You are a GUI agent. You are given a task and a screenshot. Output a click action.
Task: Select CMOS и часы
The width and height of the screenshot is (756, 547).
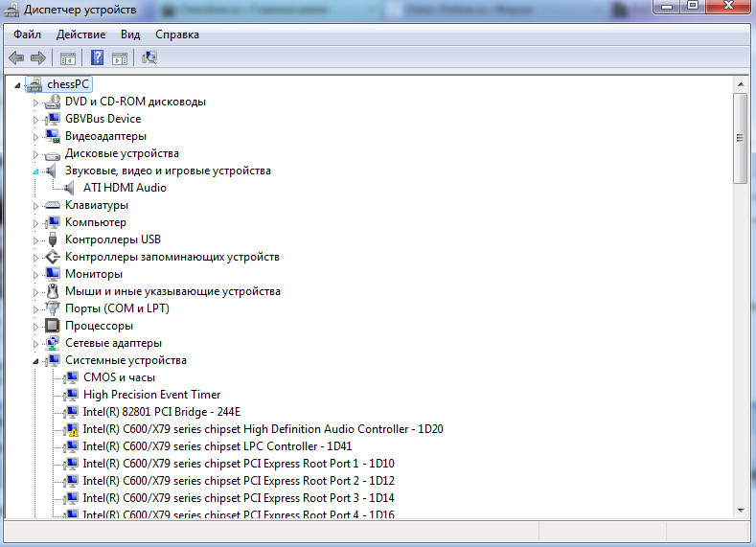[119, 377]
